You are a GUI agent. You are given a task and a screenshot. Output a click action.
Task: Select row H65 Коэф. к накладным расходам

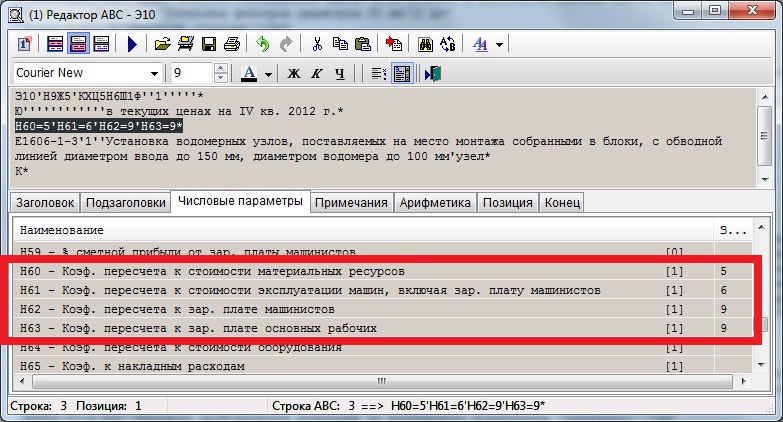point(383,366)
